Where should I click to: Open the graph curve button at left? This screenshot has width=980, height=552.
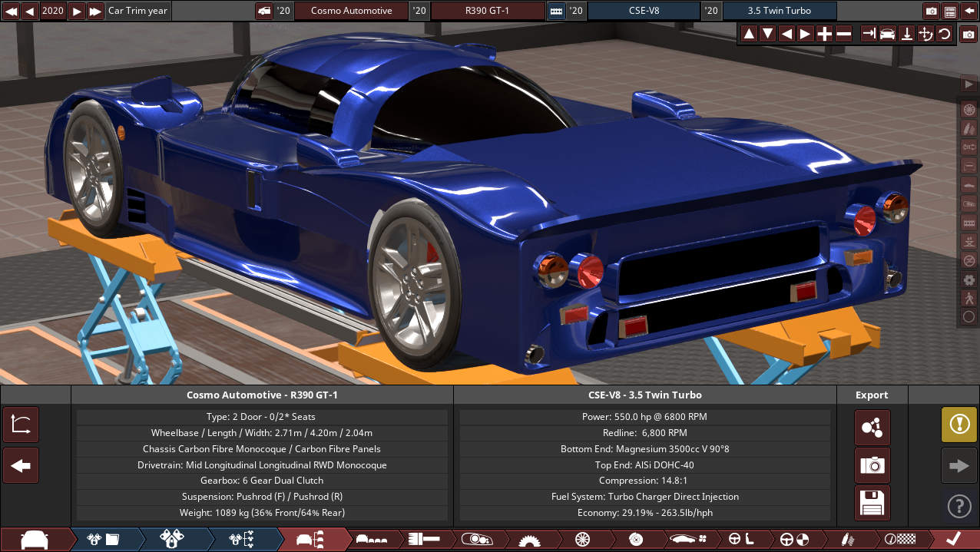(x=21, y=425)
